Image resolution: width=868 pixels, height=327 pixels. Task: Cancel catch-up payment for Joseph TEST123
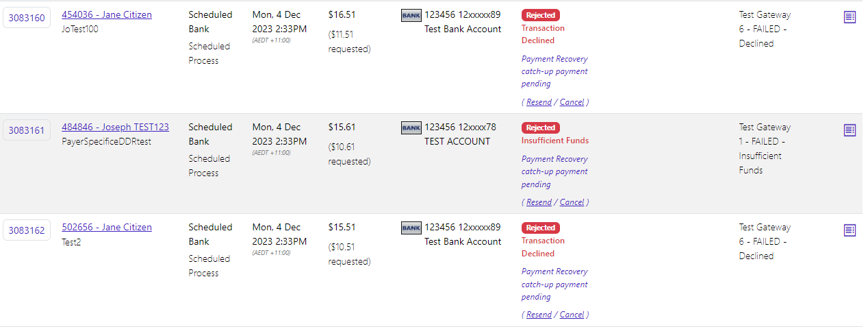(572, 202)
